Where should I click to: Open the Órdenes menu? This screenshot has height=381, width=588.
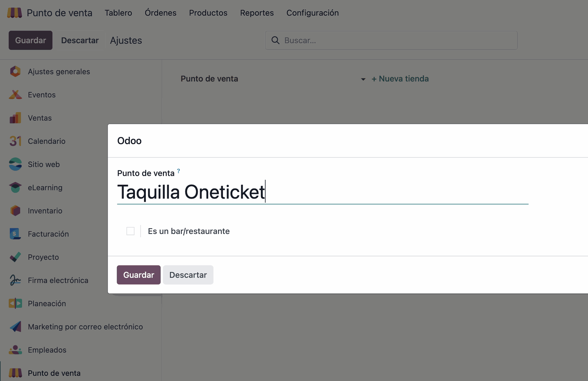click(x=160, y=13)
